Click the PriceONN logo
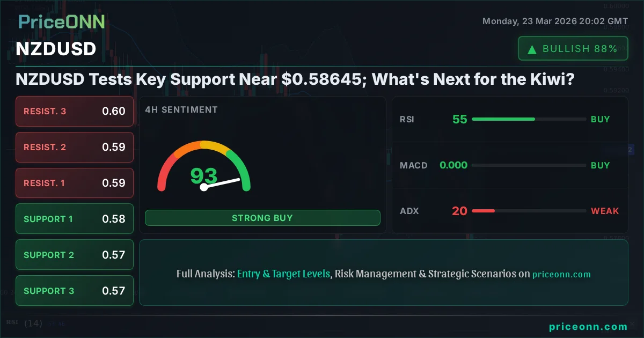Image resolution: width=644 pixels, height=338 pixels. point(62,22)
